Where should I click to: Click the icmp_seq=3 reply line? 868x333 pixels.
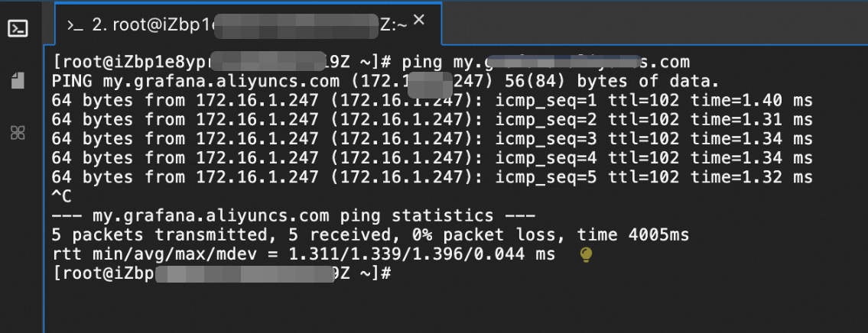pos(431,138)
